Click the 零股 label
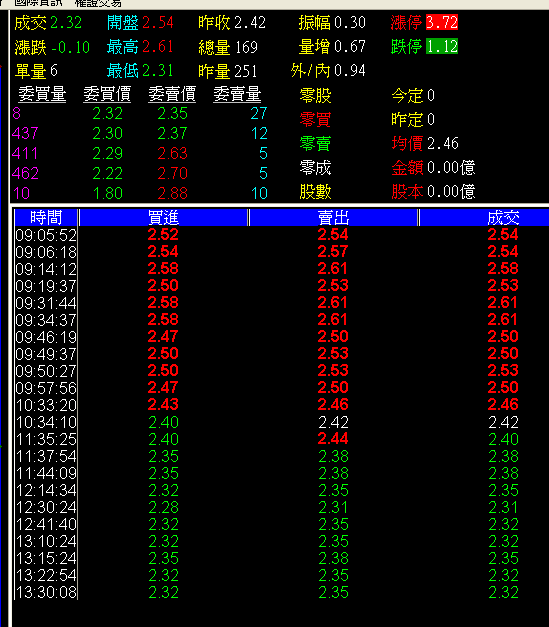 pyautogui.click(x=315, y=96)
